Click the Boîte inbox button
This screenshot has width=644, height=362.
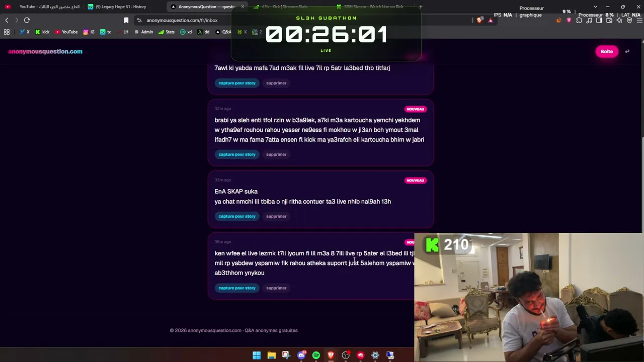coord(607,51)
